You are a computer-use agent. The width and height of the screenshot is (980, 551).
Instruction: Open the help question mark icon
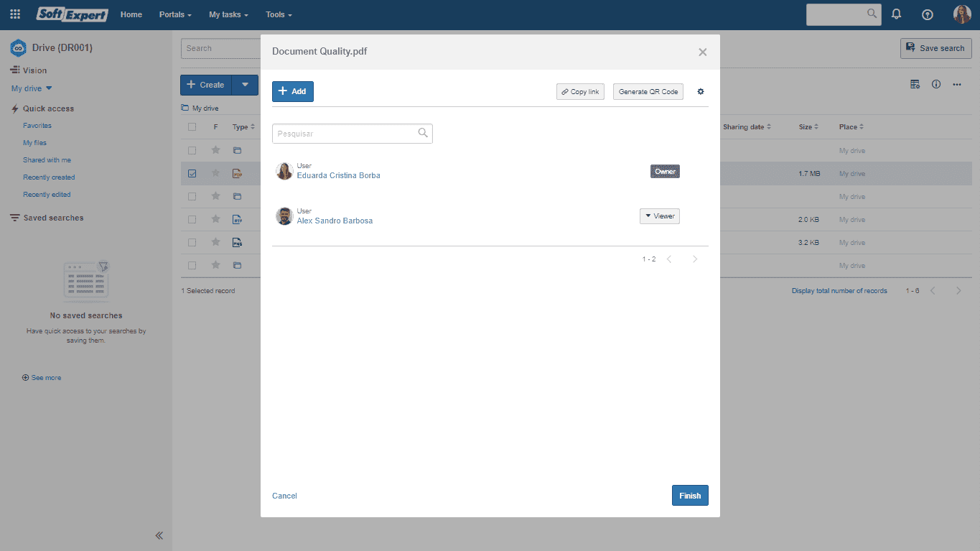pos(927,14)
